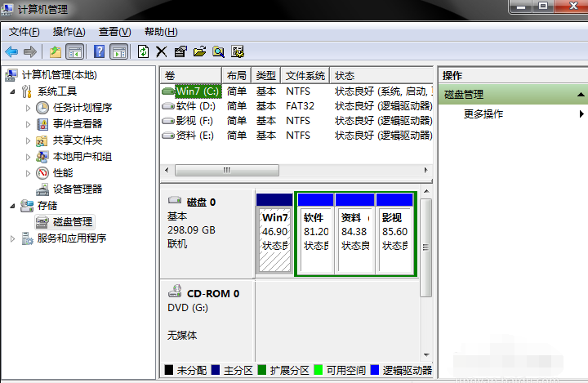
Task: Click the blue Back arrow in toolbar
Action: click(11, 51)
